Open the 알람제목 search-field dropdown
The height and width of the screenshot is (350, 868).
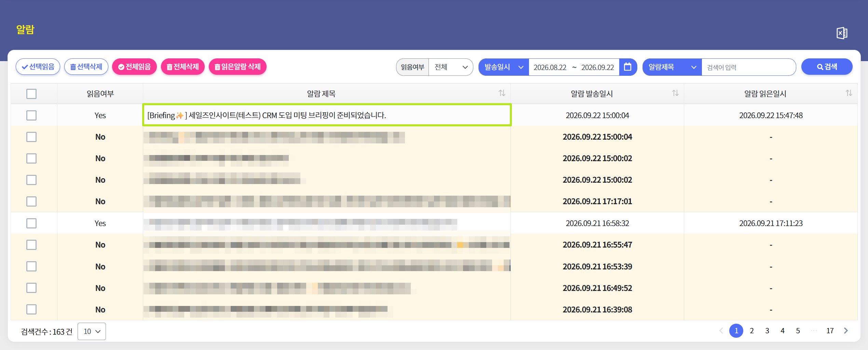pyautogui.click(x=672, y=67)
